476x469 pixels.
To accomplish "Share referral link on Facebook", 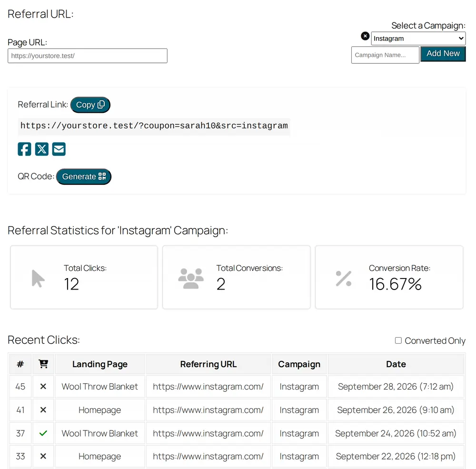I will click(x=24, y=149).
